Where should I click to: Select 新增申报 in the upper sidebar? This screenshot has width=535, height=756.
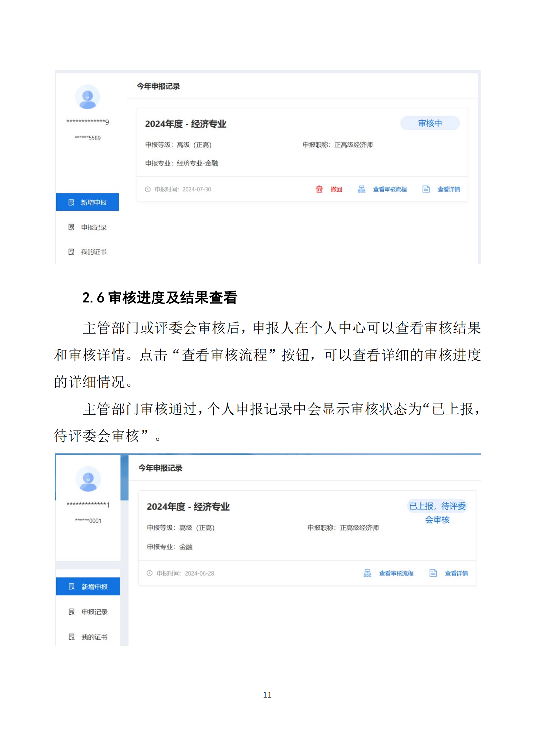point(88,202)
